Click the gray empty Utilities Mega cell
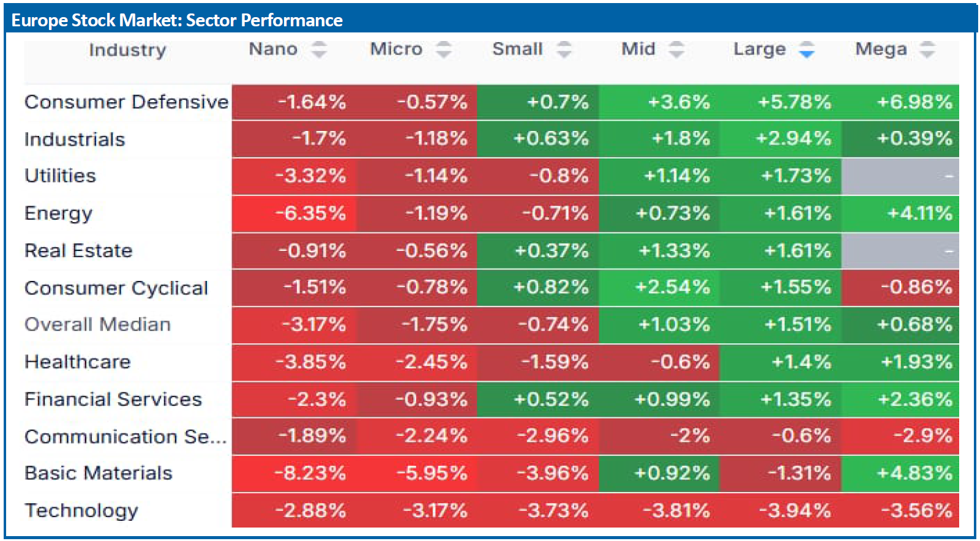Viewport: 980px width, 541px height. click(900, 176)
